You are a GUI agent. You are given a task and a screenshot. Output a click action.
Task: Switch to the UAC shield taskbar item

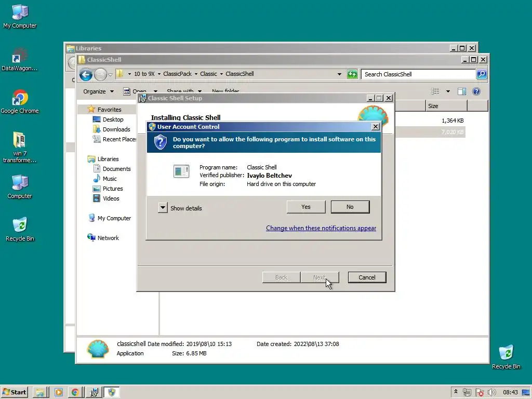click(x=112, y=392)
